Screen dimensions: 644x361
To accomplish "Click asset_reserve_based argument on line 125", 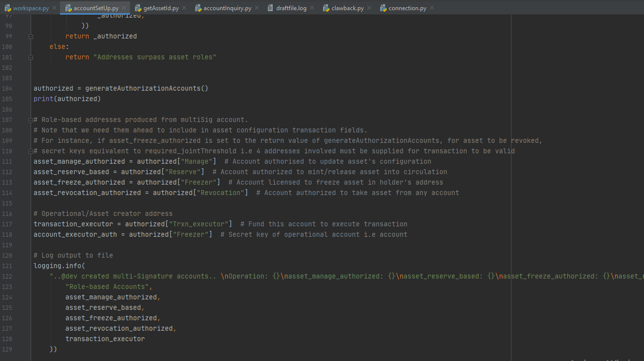I will (x=103, y=308).
